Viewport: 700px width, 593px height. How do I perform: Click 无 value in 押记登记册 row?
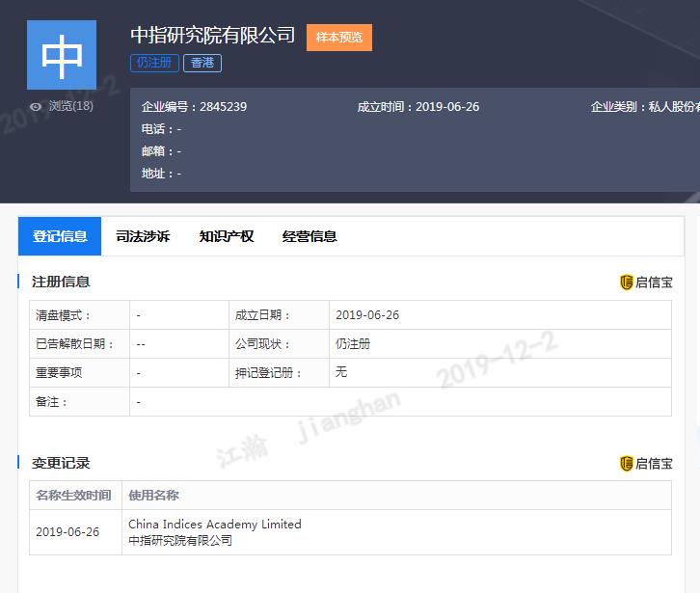click(341, 372)
